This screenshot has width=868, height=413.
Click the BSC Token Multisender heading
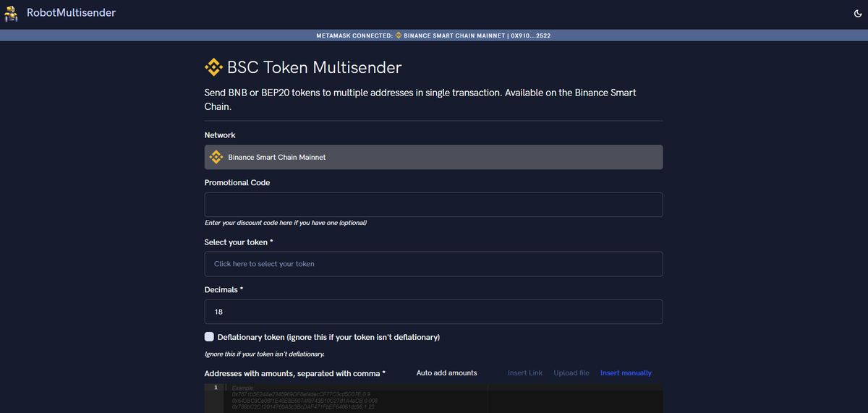314,68
